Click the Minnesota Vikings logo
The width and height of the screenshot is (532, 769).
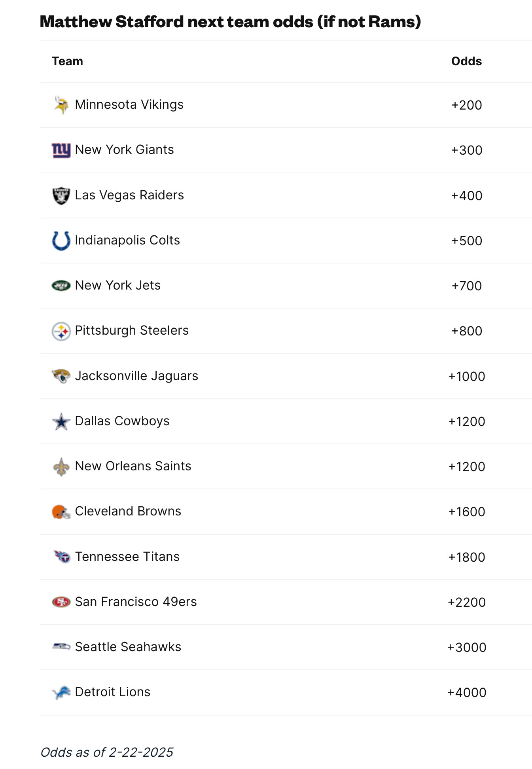pyautogui.click(x=61, y=105)
